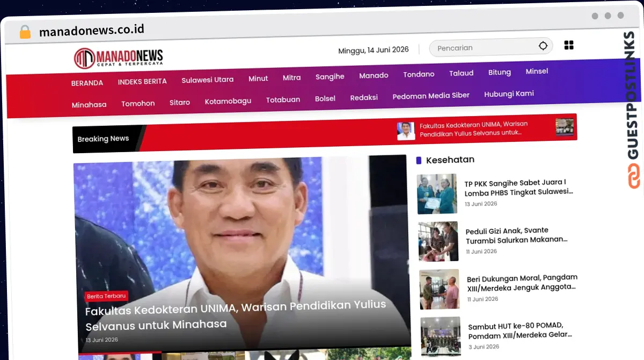The width and height of the screenshot is (644, 360).
Task: Open Sambut HUT ke-80 POMAD article
Action: point(520,331)
